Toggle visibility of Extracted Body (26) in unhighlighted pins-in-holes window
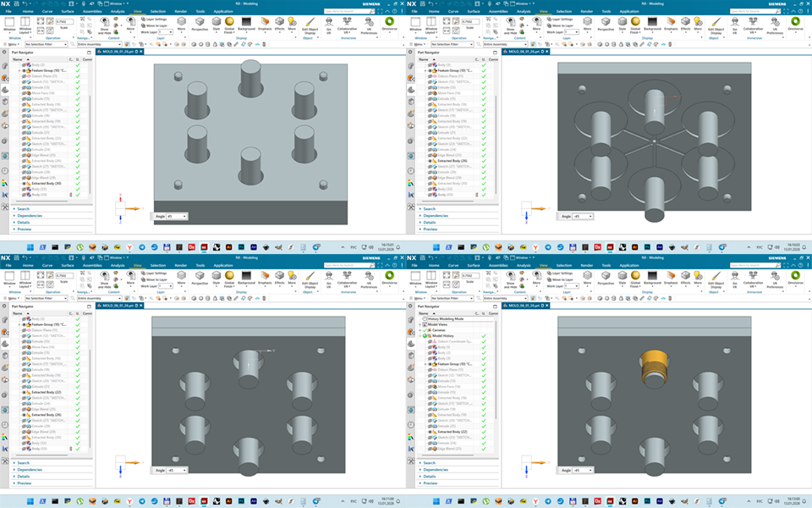The width and height of the screenshot is (812, 508). pyautogui.click(x=24, y=415)
